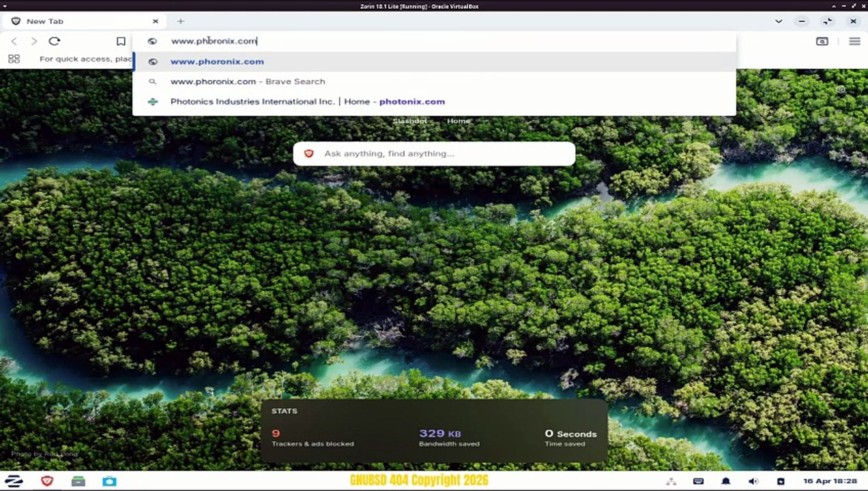Click the STATS widget heading
Screen dimensions: 868x491
[285, 411]
